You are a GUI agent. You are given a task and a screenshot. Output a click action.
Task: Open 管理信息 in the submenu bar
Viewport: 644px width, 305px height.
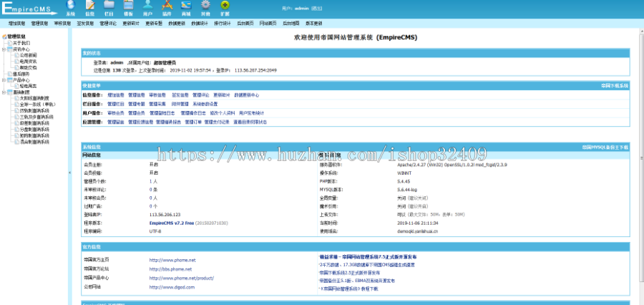tap(39, 24)
